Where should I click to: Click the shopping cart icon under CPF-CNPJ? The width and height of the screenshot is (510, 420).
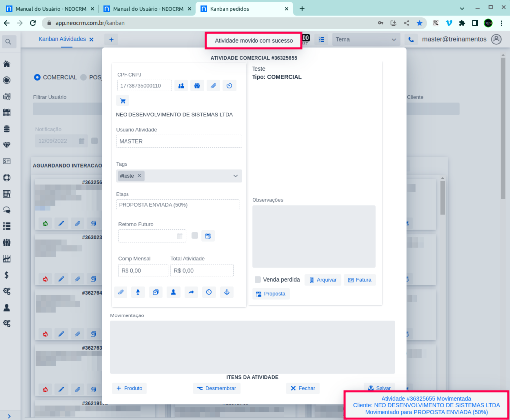click(123, 101)
